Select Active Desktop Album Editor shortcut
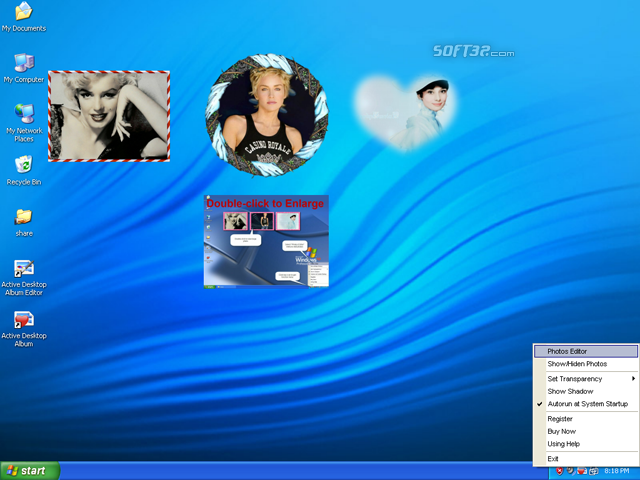 click(24, 278)
